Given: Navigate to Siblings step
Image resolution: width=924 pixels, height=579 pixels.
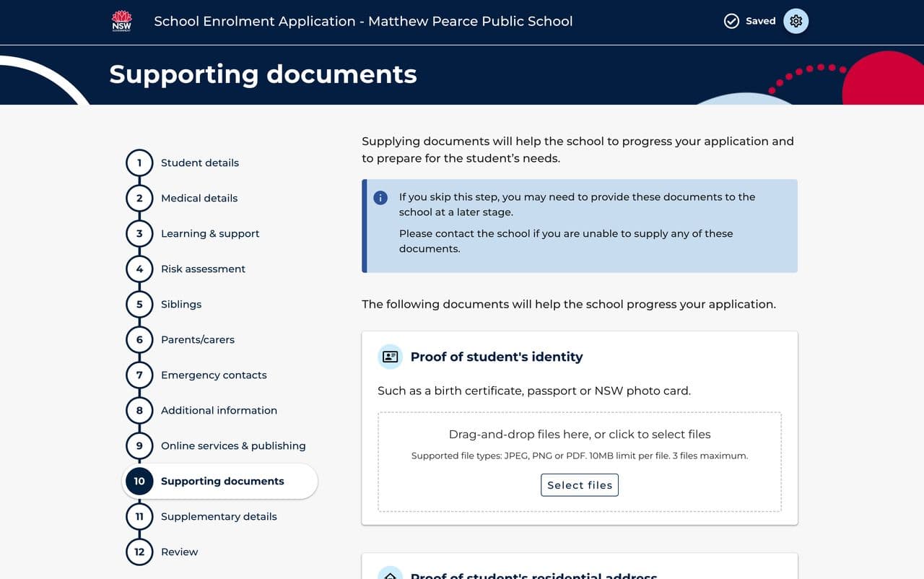Looking at the screenshot, I should click(x=181, y=304).
